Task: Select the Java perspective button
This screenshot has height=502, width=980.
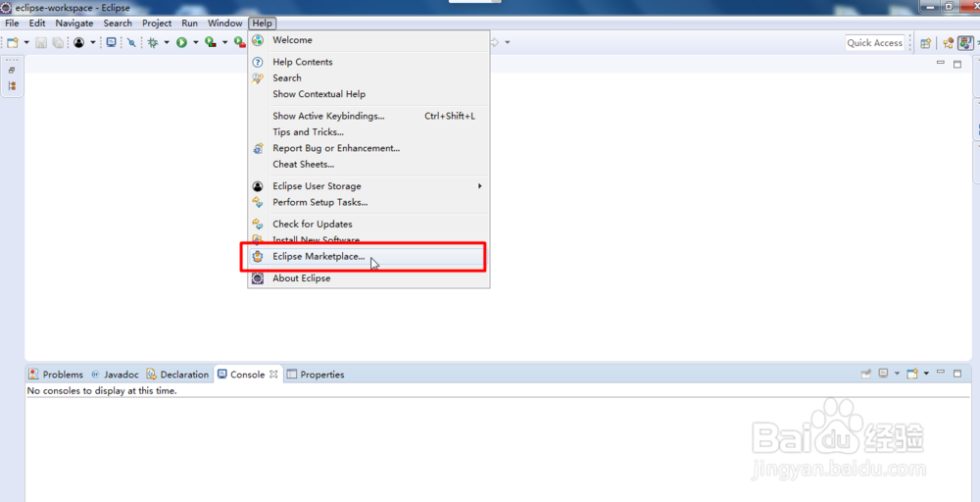Action: [x=965, y=43]
